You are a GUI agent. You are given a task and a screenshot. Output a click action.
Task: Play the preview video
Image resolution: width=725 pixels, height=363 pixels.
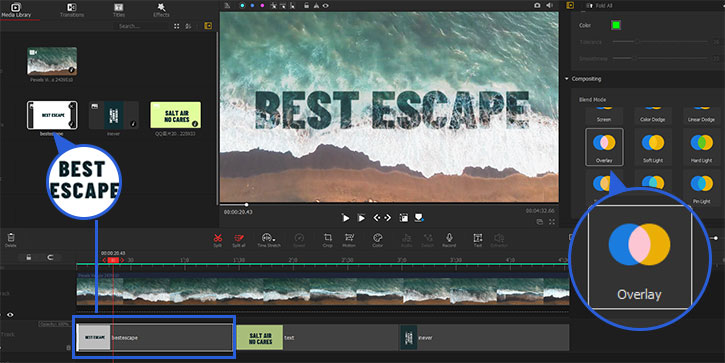[x=345, y=218]
